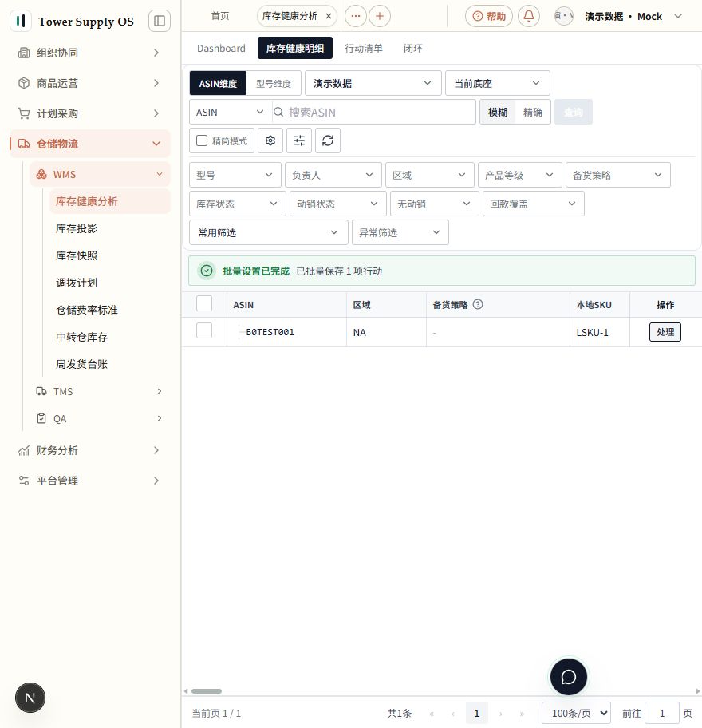
Task: Click the Tower Supply OS logo icon
Action: [x=21, y=21]
